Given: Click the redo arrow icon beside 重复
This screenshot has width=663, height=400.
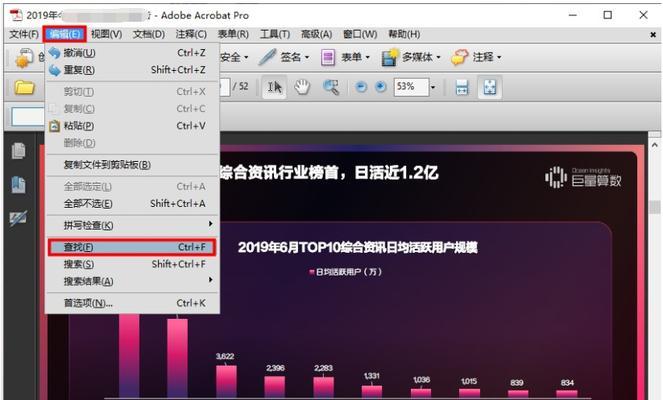Looking at the screenshot, I should click(x=55, y=70).
